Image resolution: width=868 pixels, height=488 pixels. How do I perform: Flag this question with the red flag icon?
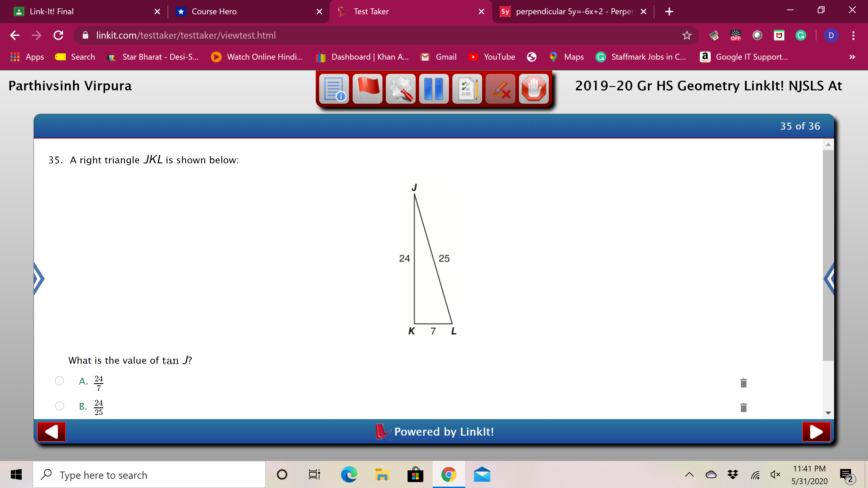coord(367,89)
